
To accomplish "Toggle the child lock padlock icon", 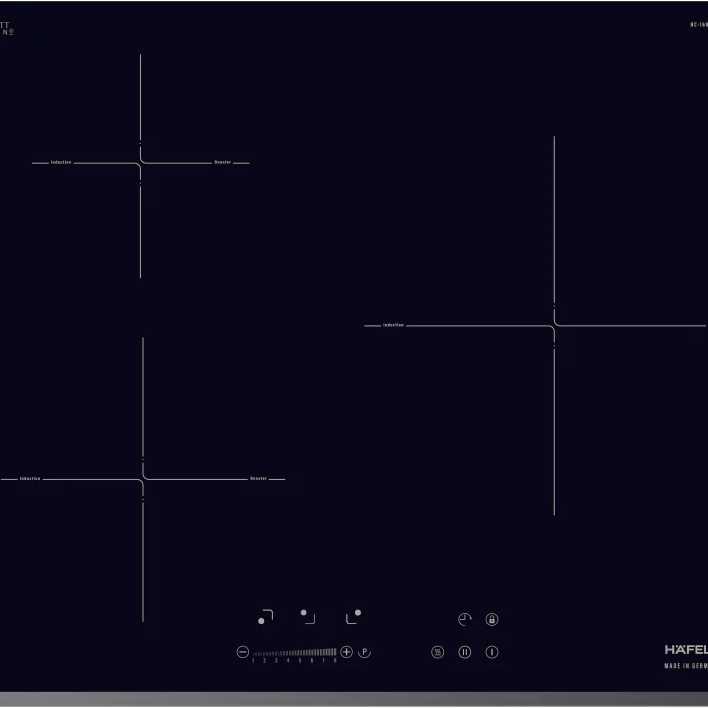I will 492,619.
